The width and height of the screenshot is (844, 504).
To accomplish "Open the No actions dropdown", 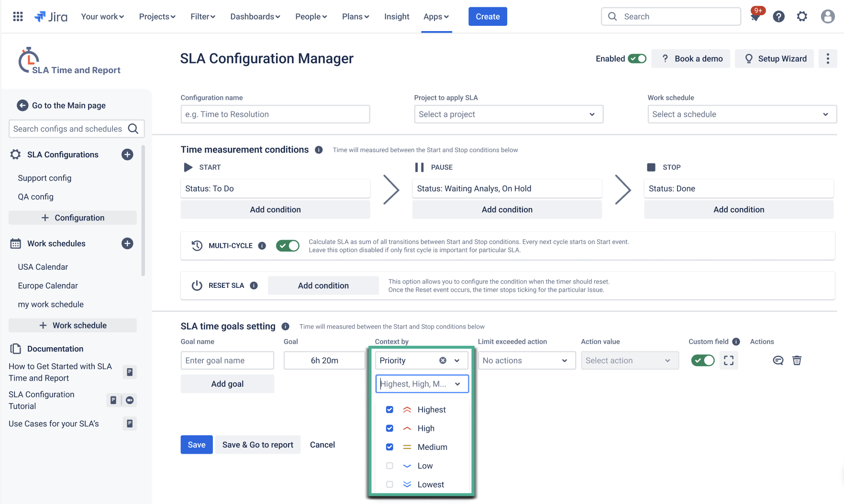I will tap(526, 361).
